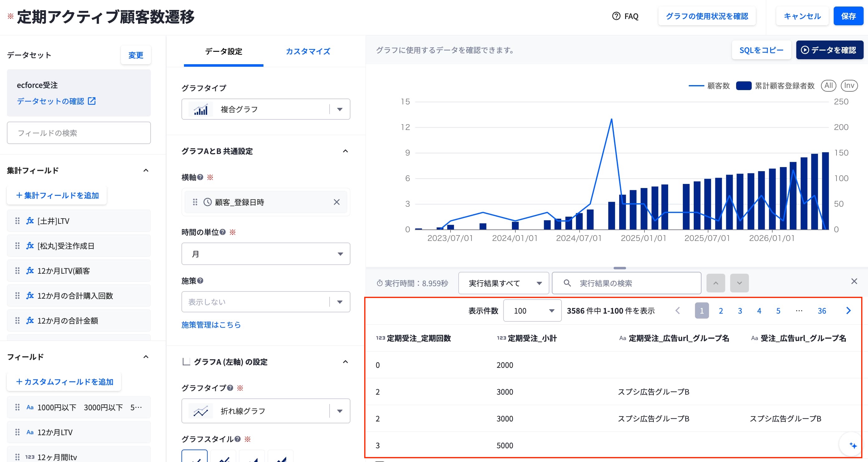The width and height of the screenshot is (868, 462).
Task: Toggle the Inv legend button
Action: [849, 86]
